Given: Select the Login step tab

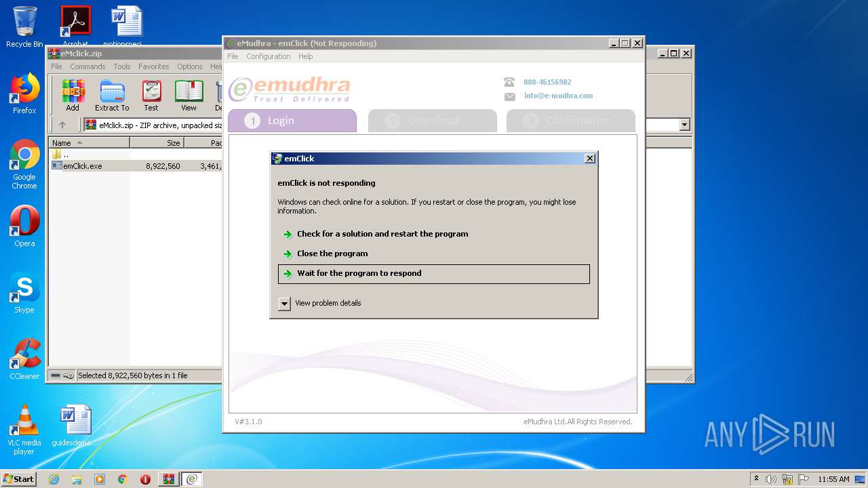Looking at the screenshot, I should click(292, 121).
